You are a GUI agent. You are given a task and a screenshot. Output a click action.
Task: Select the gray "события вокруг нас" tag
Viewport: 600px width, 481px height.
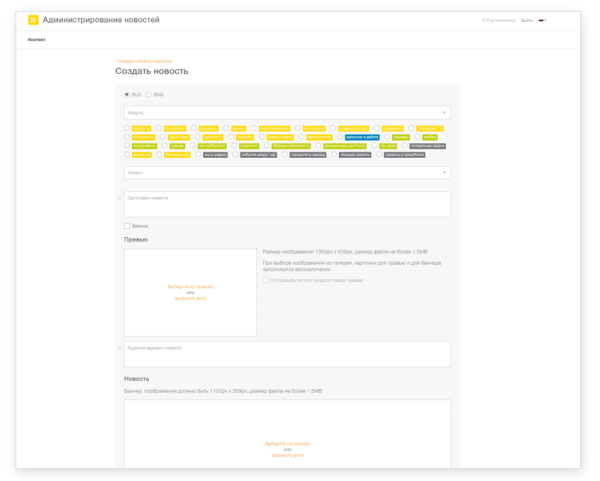point(258,155)
